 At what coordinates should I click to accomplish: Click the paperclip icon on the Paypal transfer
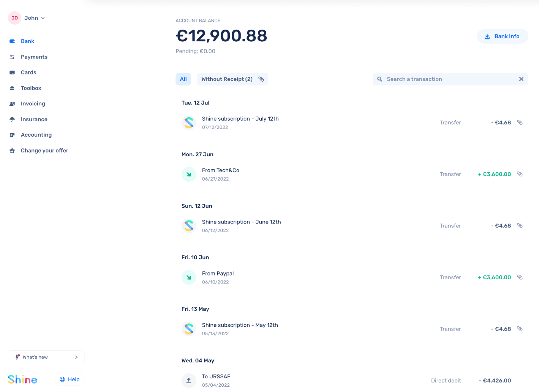pyautogui.click(x=520, y=277)
